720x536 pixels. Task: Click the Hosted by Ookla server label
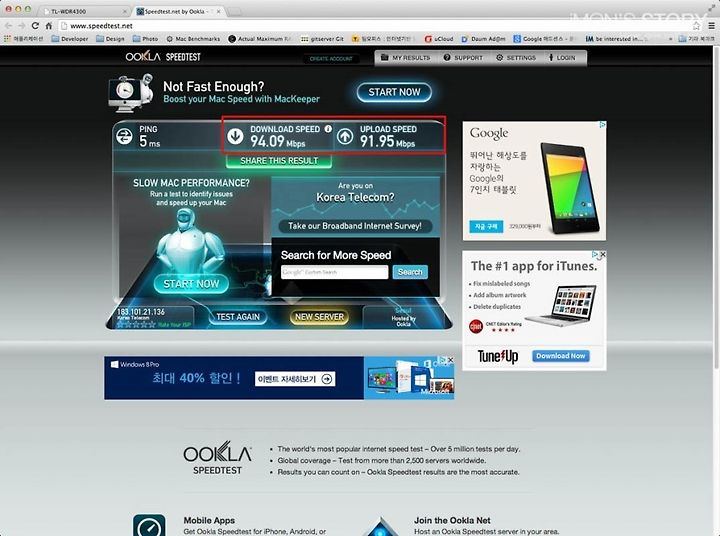404,321
